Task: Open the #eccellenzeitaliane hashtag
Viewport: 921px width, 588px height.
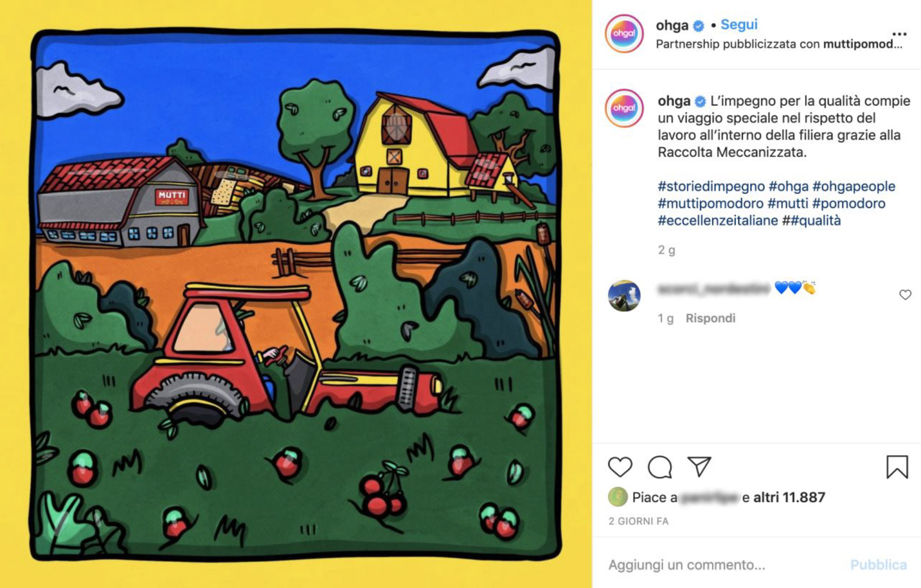Action: (x=718, y=220)
